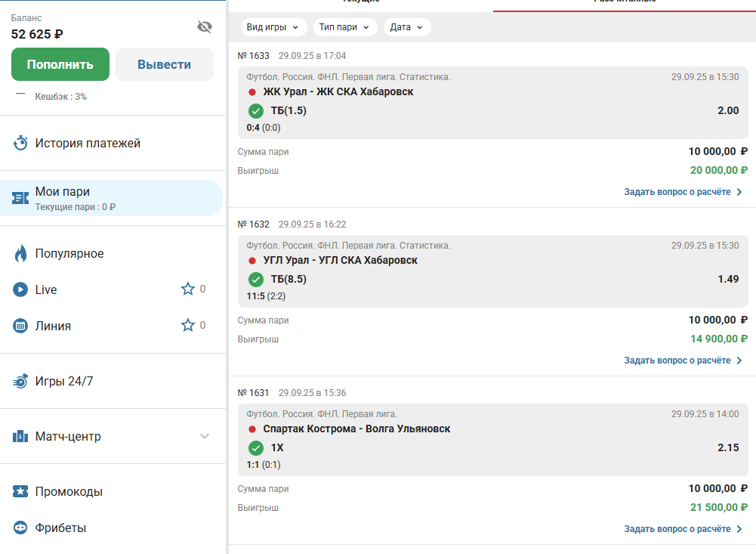Viewport: 756px width, 554px height.
Task: Click winnings amount 14 900,00 ₽
Action: [x=719, y=339]
